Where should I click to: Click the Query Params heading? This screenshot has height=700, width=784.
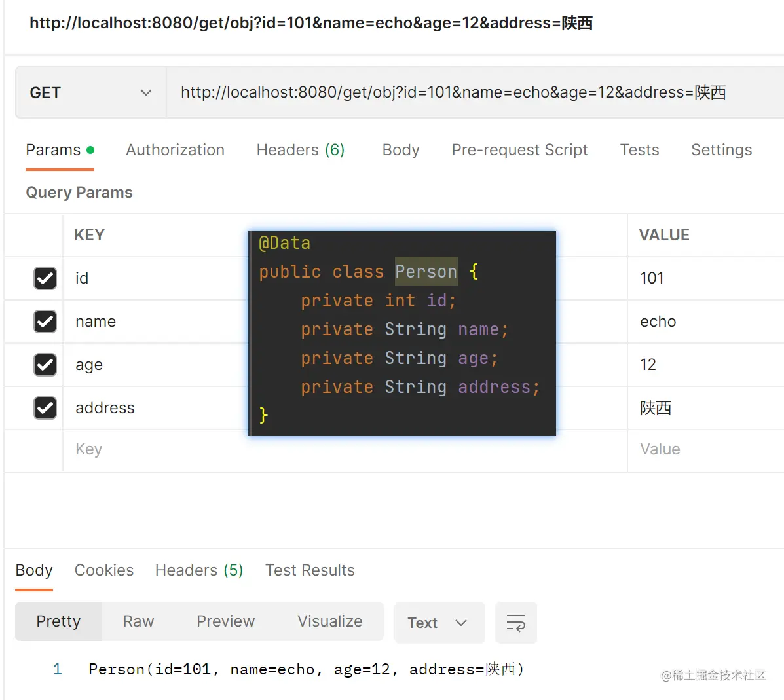[x=79, y=193]
